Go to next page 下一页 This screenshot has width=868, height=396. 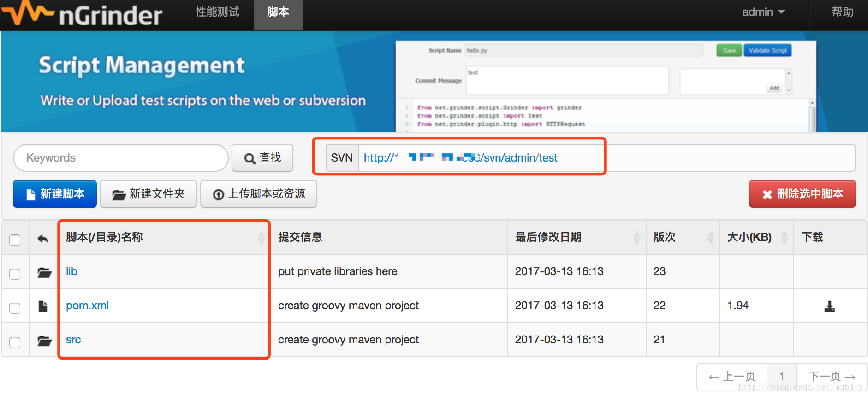point(832,377)
